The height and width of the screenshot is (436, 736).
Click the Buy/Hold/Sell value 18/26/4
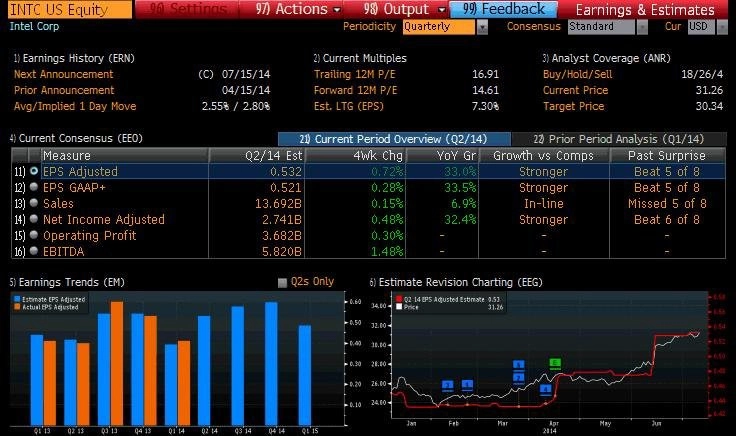702,74
